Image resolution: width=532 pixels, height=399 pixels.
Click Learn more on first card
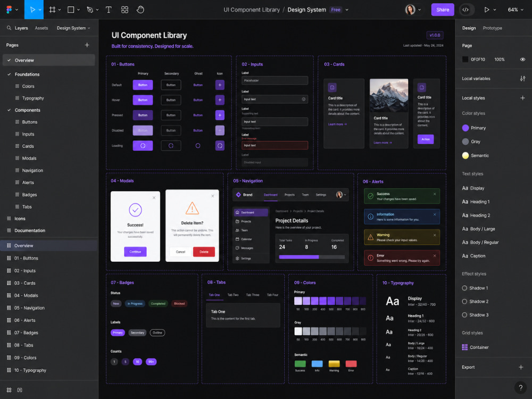pos(337,124)
